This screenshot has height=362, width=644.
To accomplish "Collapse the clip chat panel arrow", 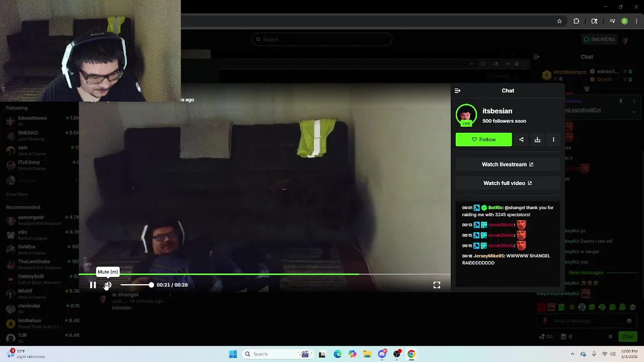I will pyautogui.click(x=457, y=91).
